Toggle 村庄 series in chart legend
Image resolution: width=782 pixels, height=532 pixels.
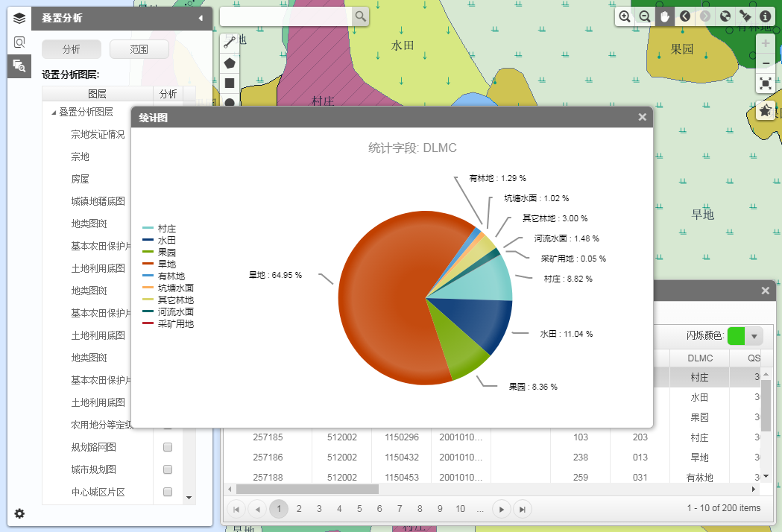[x=160, y=229]
